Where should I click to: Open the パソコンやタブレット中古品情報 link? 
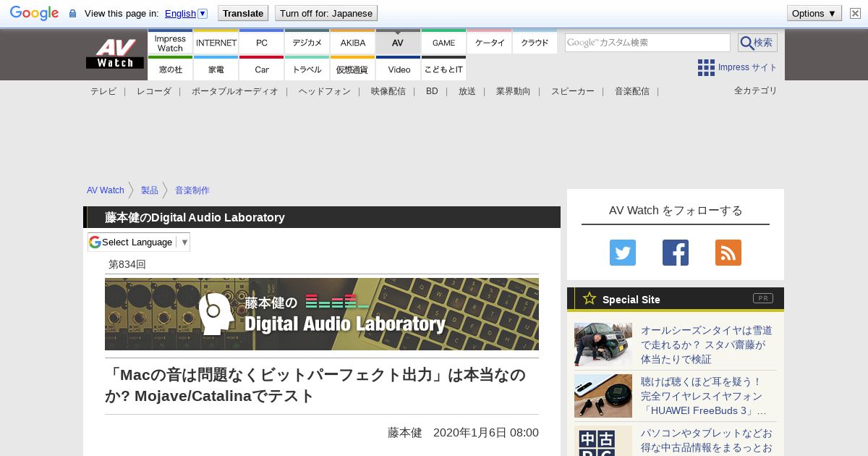point(707,441)
